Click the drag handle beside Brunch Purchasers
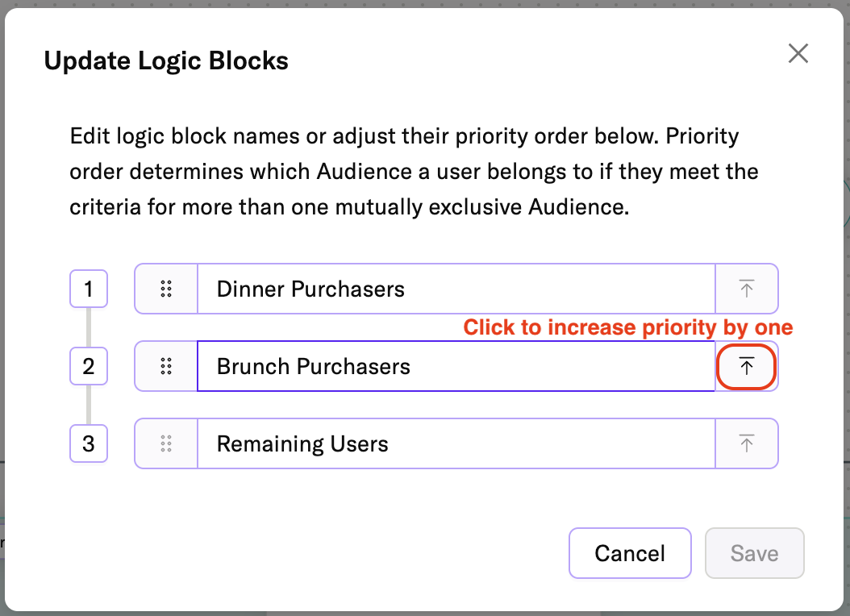This screenshot has width=850, height=616. pos(165,366)
